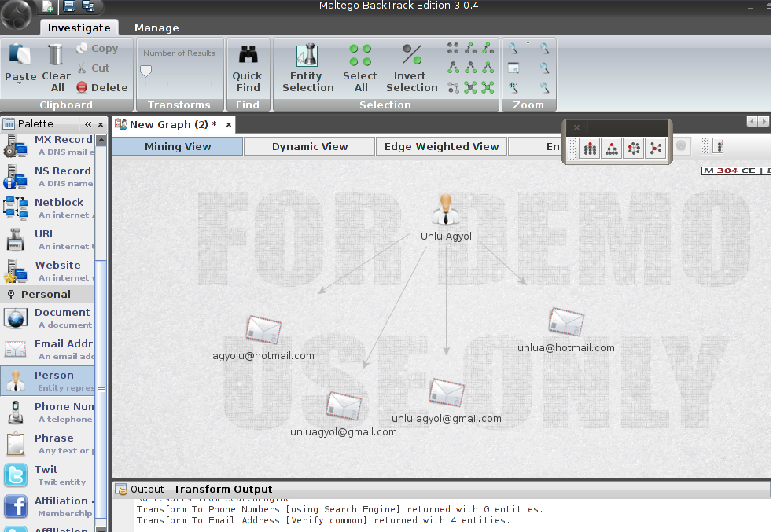This screenshot has width=773, height=532.
Task: Pick the Facebook Affiliation palette entity
Action: tap(48, 507)
